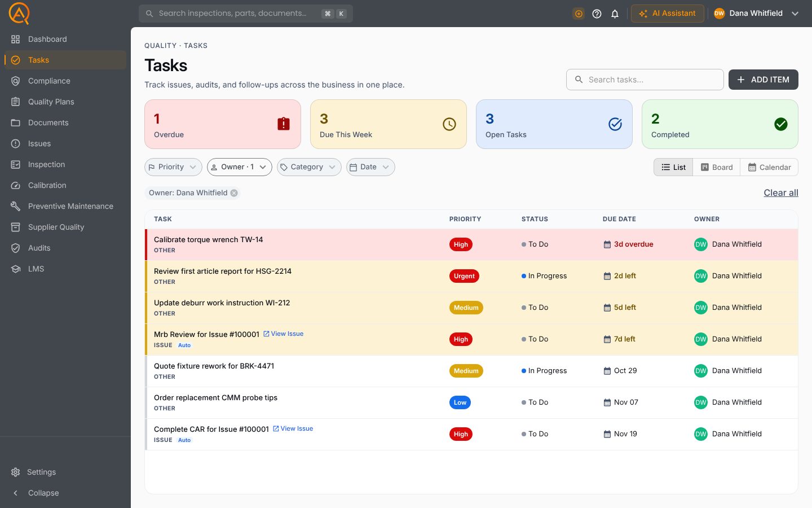View Issue link for Complete CAR task
This screenshot has width=812, height=508.
(293, 429)
